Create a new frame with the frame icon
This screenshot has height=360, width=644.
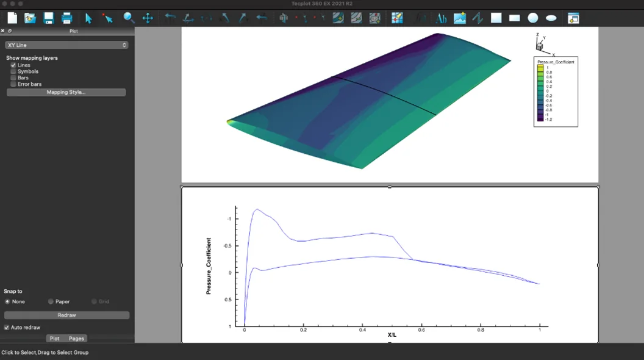[573, 18]
